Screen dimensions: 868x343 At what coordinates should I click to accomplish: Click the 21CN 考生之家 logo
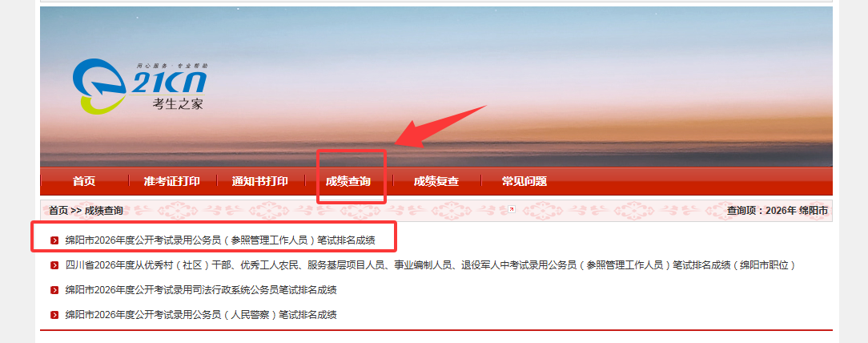(139, 87)
